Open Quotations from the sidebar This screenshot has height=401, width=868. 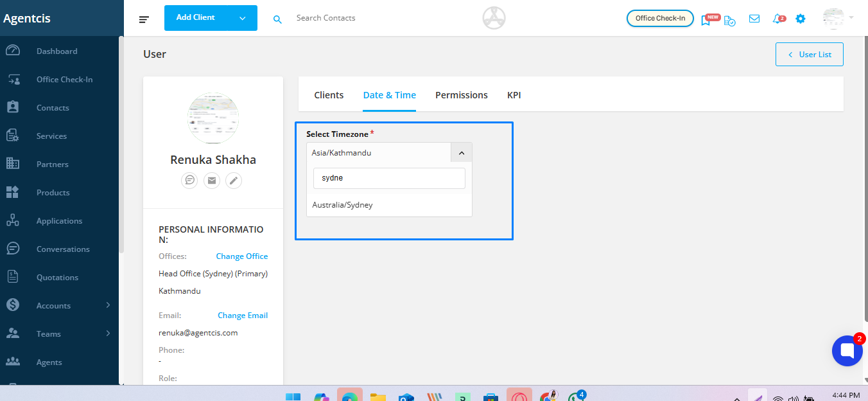(57, 278)
